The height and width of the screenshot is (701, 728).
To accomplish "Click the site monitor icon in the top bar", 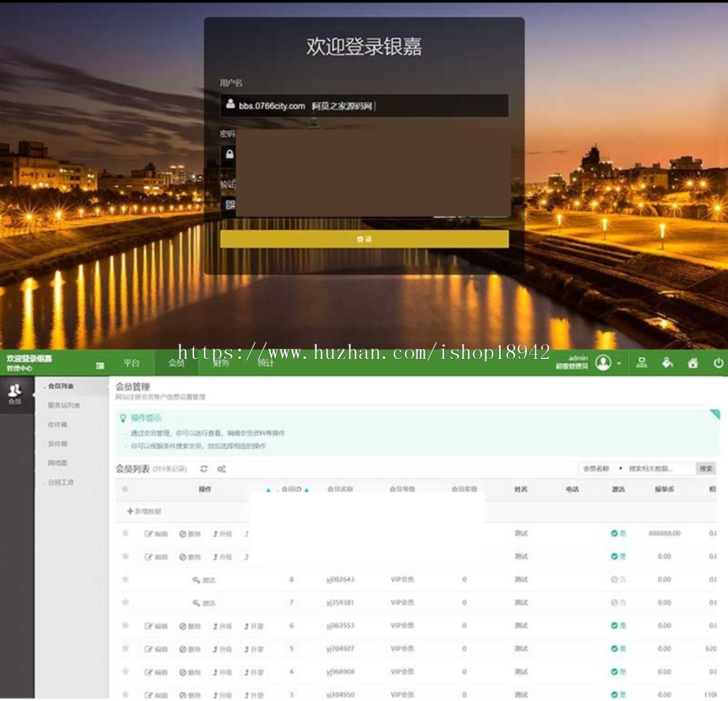I will click(641, 363).
